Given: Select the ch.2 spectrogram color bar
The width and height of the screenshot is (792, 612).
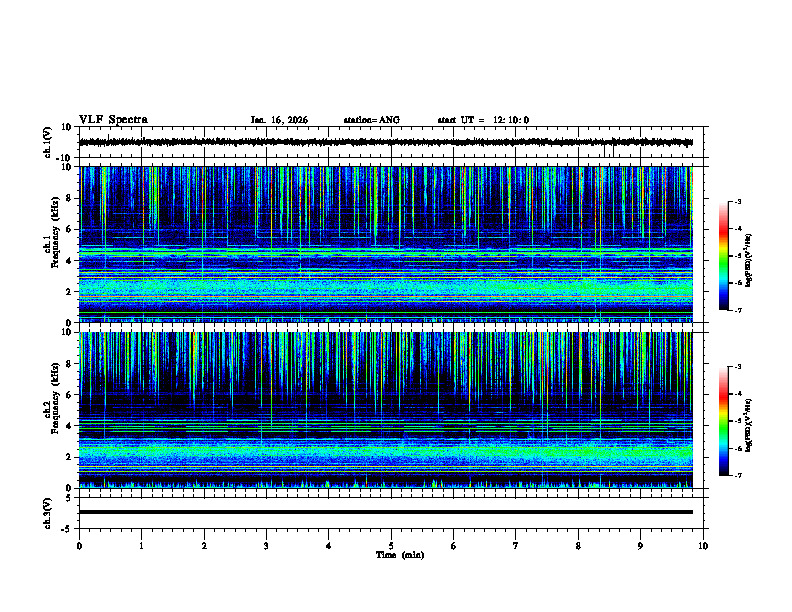Looking at the screenshot, I should (723, 421).
